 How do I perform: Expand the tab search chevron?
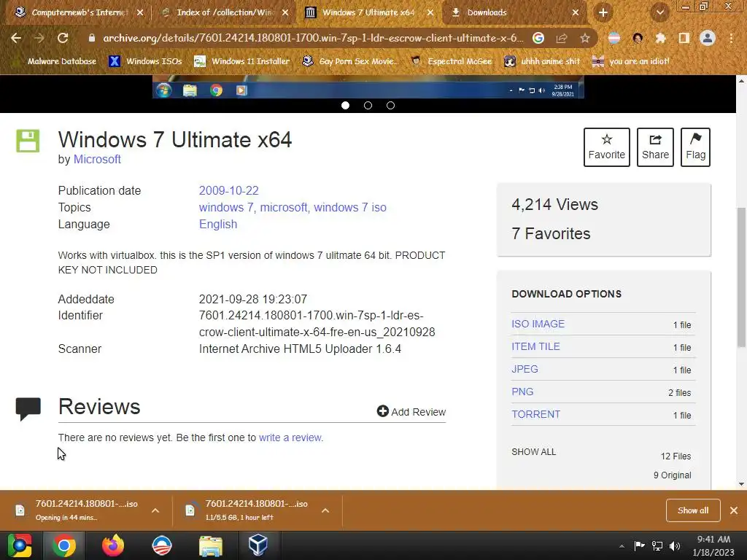coord(660,12)
